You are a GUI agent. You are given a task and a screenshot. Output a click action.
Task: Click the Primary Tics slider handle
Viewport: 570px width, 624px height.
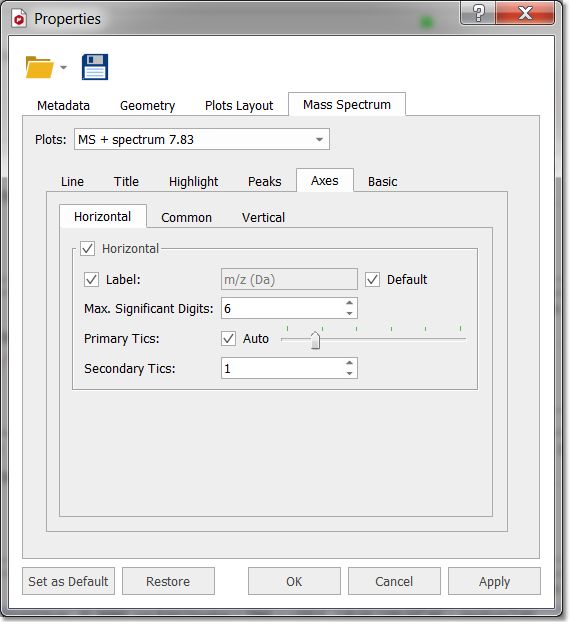tap(315, 340)
